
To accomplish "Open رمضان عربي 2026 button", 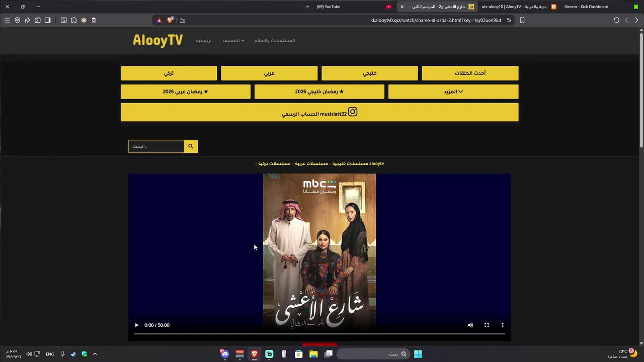I will [x=185, y=92].
